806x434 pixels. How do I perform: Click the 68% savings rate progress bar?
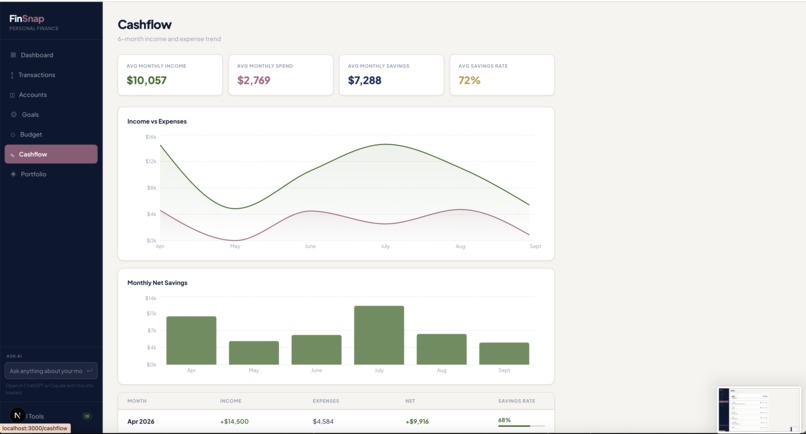pos(521,426)
